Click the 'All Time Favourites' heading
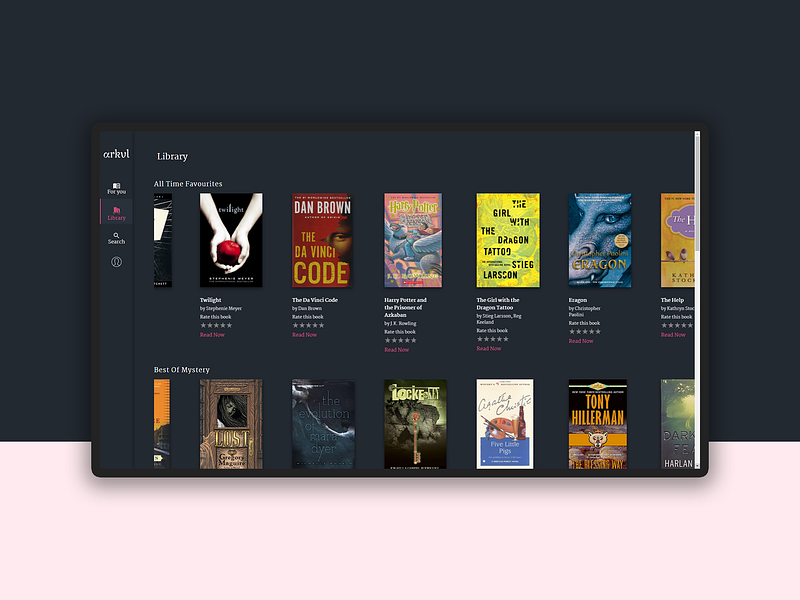Viewport: 800px width, 600px height. (x=188, y=184)
